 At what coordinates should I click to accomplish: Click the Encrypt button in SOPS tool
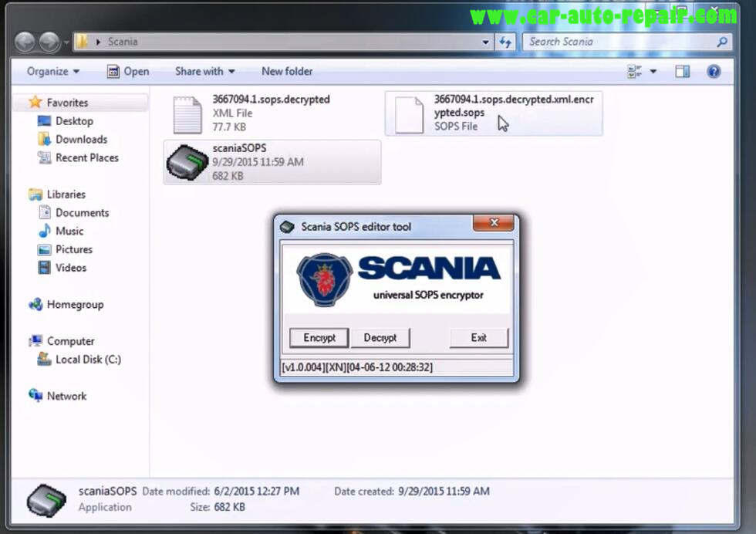(319, 338)
